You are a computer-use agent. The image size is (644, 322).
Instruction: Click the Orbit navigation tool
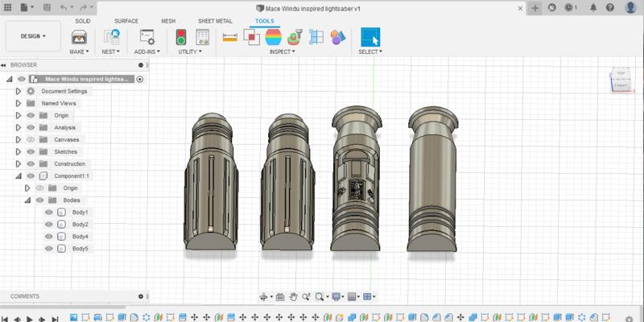tap(263, 296)
